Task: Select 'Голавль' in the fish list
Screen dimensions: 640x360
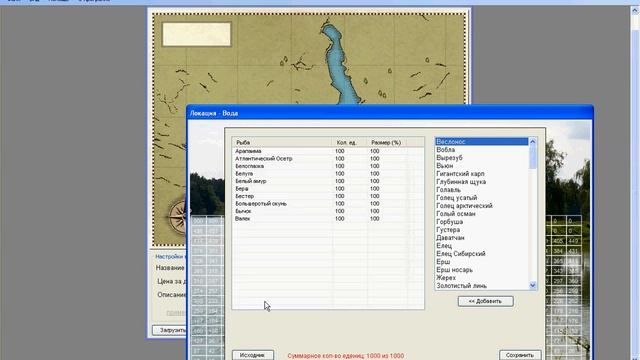Action: 482,190
